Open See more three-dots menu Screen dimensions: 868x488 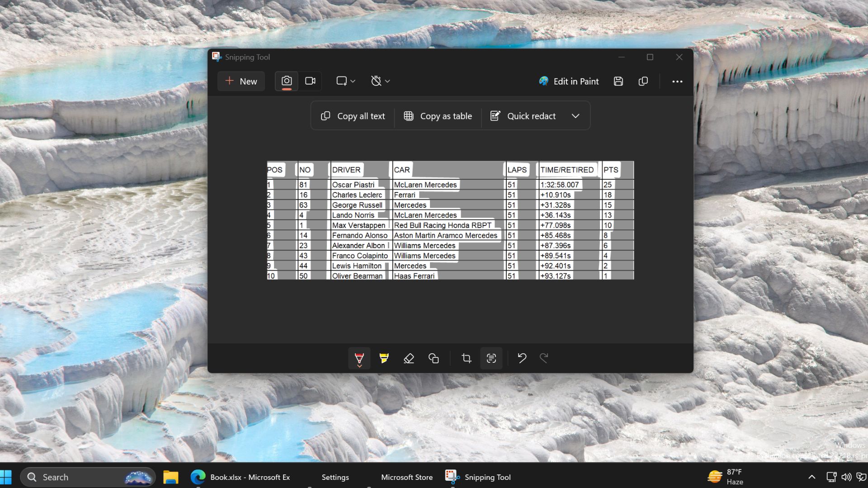click(677, 81)
